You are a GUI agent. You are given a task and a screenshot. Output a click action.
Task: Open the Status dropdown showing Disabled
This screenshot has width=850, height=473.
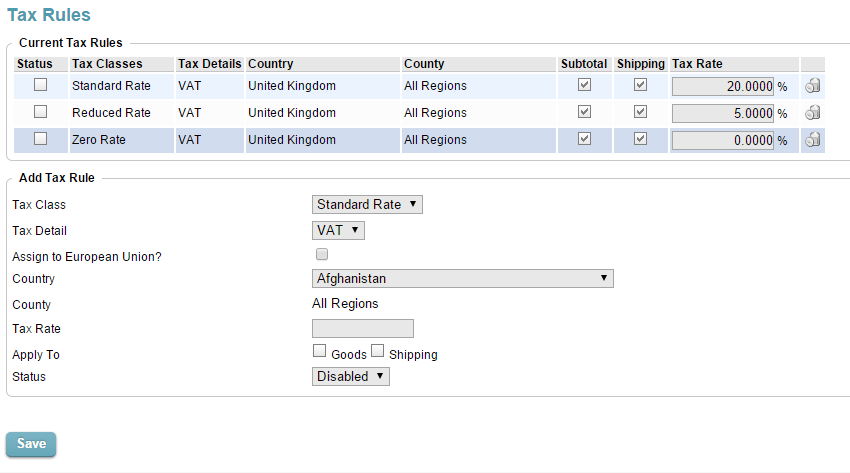(351, 377)
